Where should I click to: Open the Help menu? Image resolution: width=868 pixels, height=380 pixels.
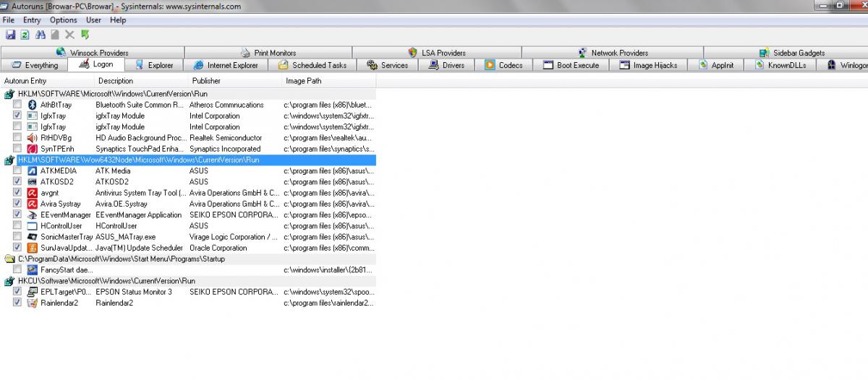[x=118, y=20]
